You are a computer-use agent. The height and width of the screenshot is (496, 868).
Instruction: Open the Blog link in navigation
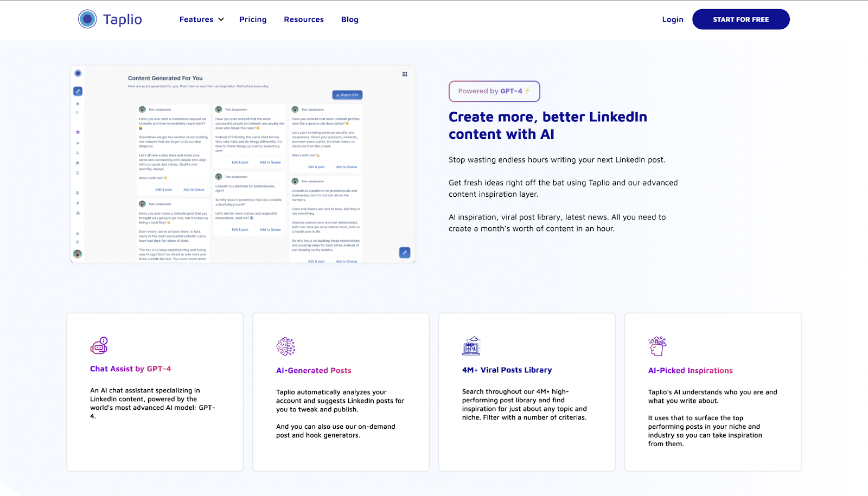(x=350, y=20)
